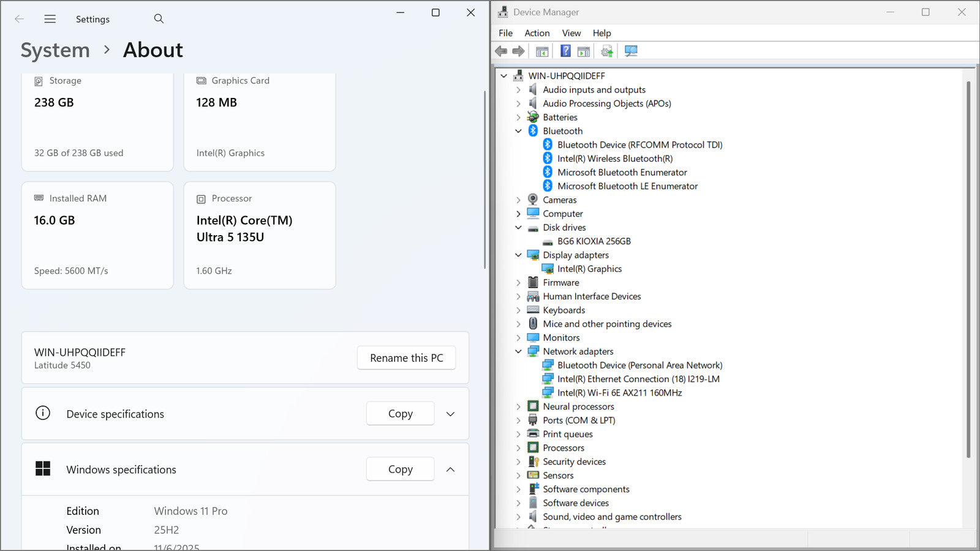980x551 pixels.
Task: Click Show/Hide Action Pane toolbar icon
Action: tap(584, 51)
